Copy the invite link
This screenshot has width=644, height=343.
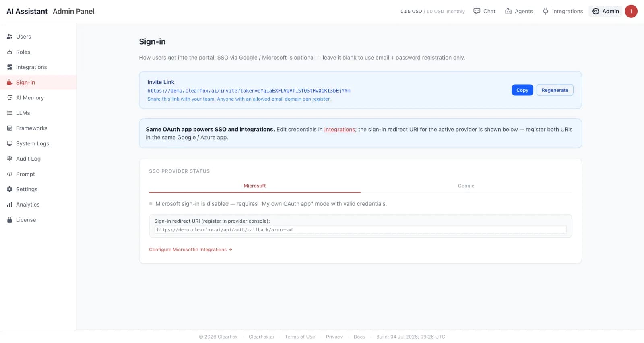click(x=522, y=90)
